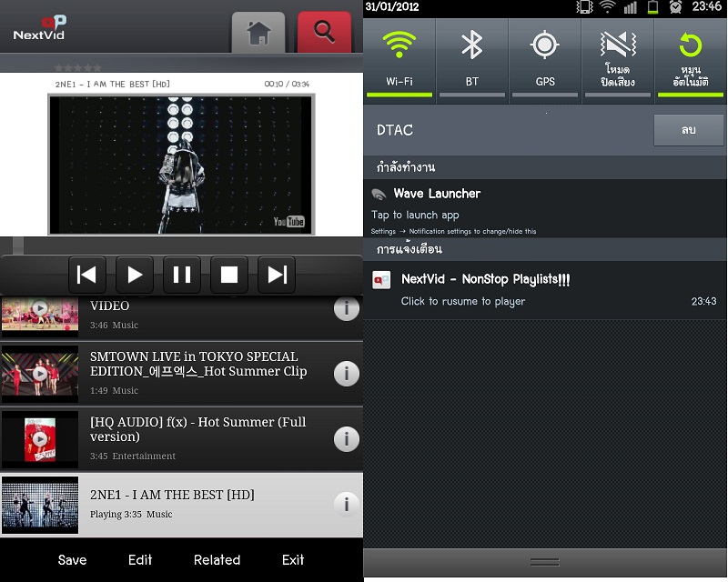Stop video playback
The width and height of the screenshot is (728, 582).
[229, 275]
